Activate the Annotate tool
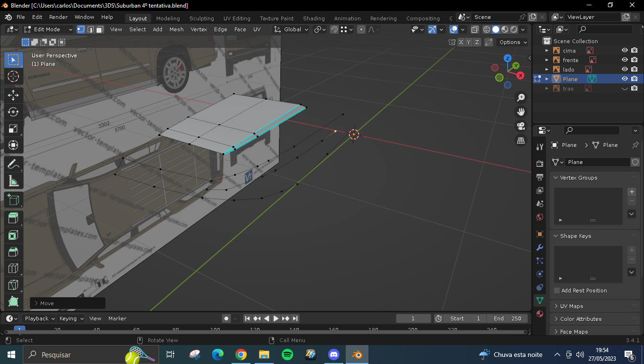Screen dimensions: 644x364 13,164
